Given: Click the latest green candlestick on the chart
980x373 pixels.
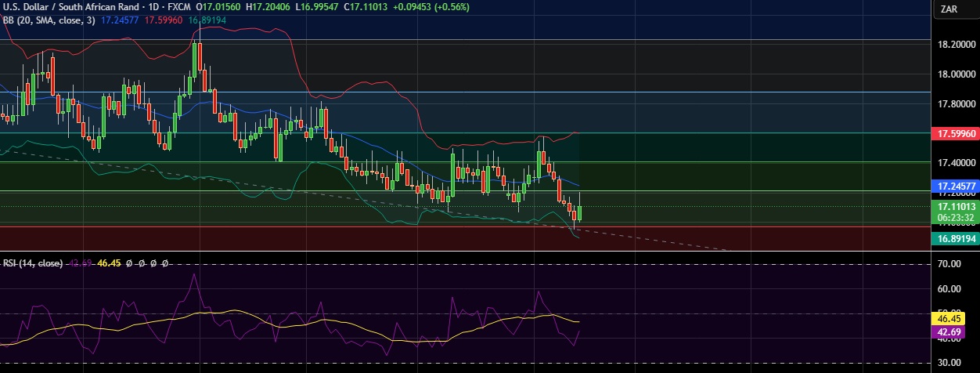Looking at the screenshot, I should pyautogui.click(x=579, y=212).
